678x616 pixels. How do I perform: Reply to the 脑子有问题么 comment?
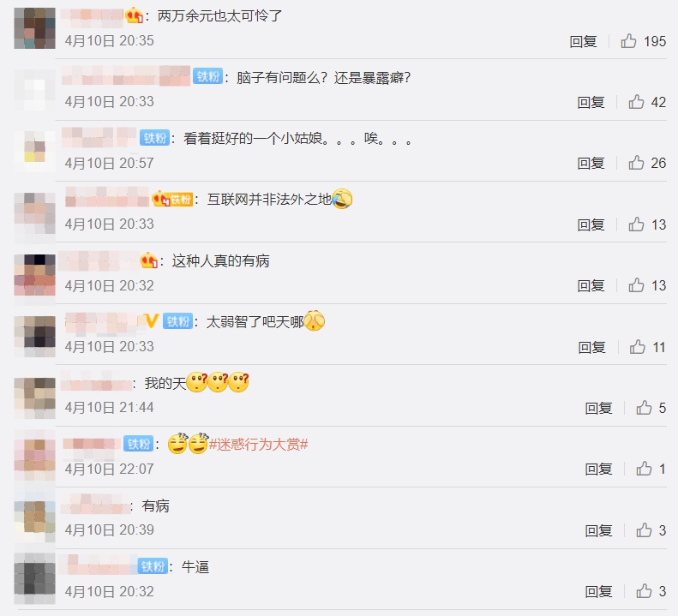tap(591, 103)
